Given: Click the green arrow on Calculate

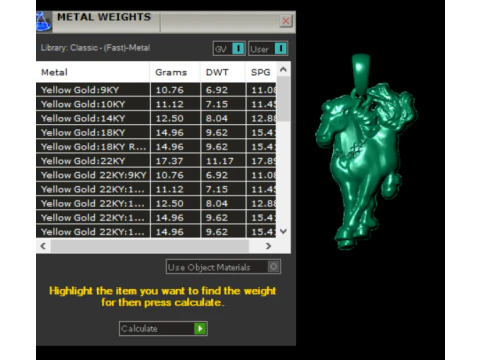Looking at the screenshot, I should [x=200, y=329].
